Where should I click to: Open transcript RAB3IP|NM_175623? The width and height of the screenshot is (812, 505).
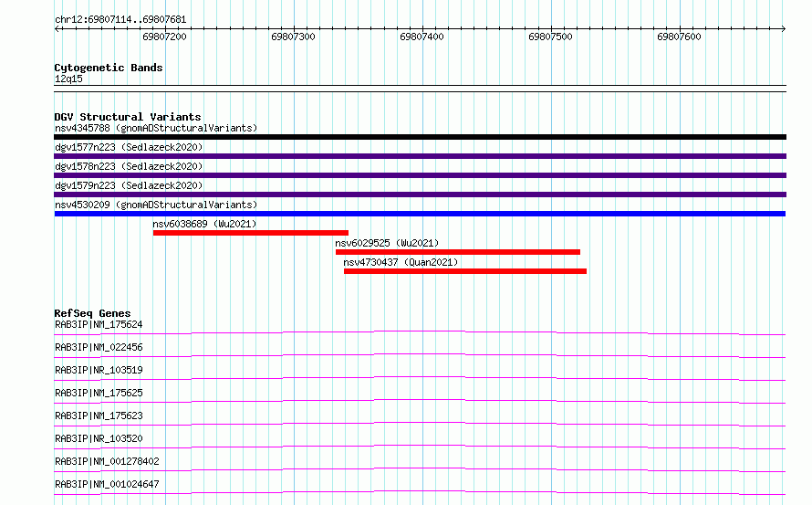coord(99,416)
